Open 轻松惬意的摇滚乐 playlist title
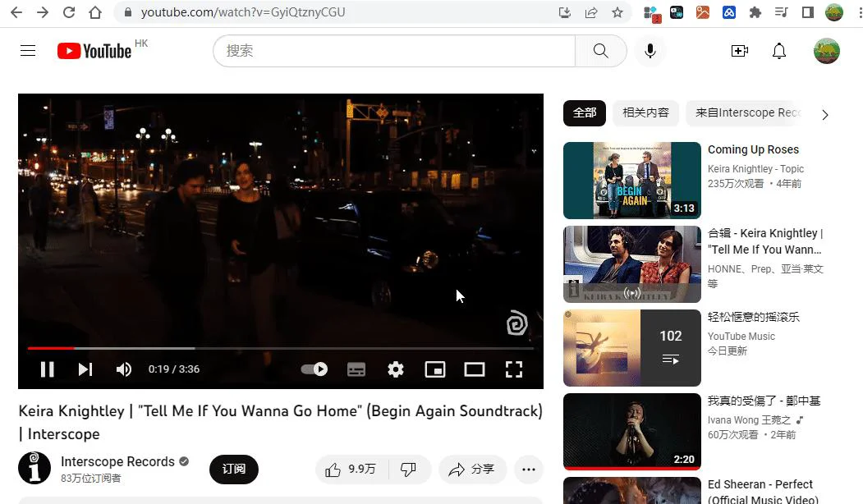Image resolution: width=863 pixels, height=504 pixels. coord(754,317)
